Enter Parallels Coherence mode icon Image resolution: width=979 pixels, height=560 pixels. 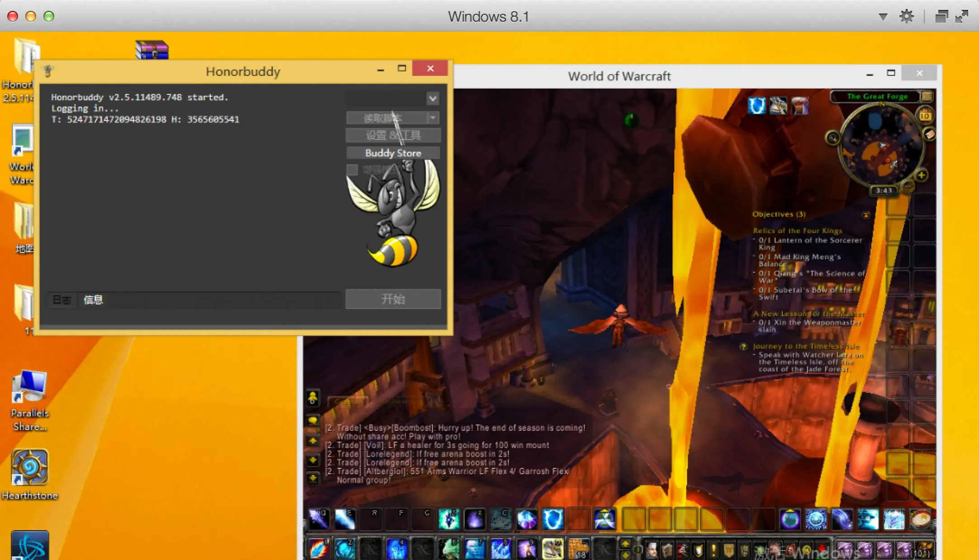coord(941,16)
